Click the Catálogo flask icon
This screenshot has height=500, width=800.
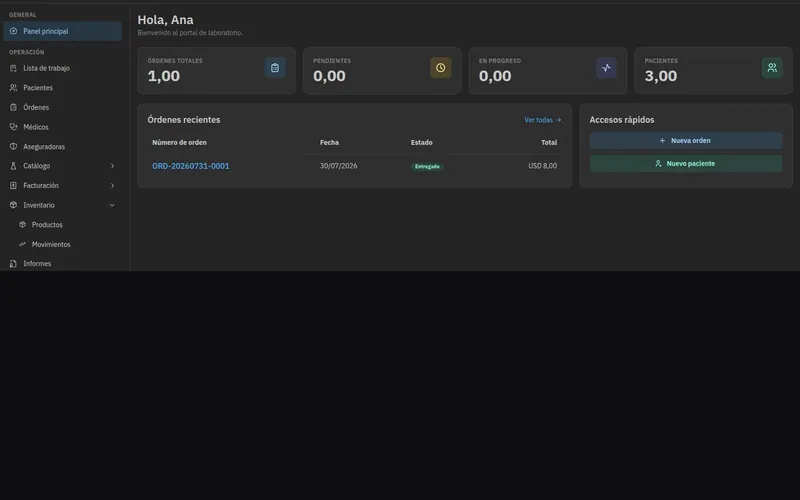coord(13,166)
